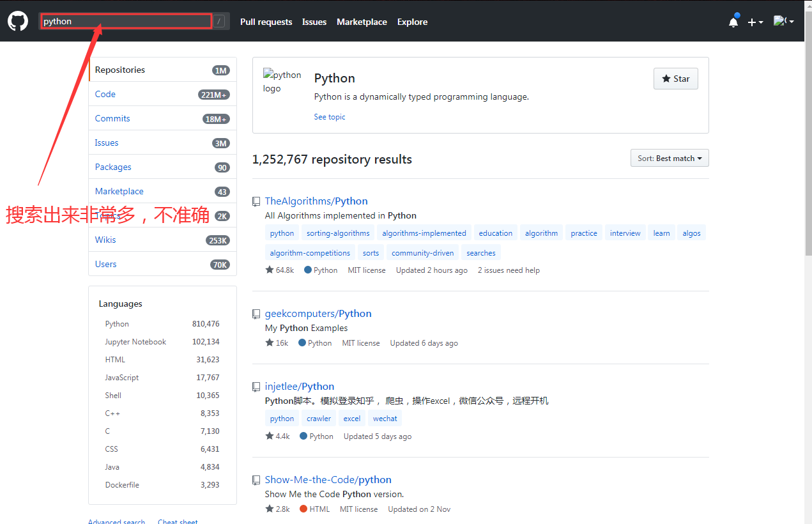The image size is (812, 524).
Task: Open the geekcomputers/Python repository
Action: coord(318,314)
